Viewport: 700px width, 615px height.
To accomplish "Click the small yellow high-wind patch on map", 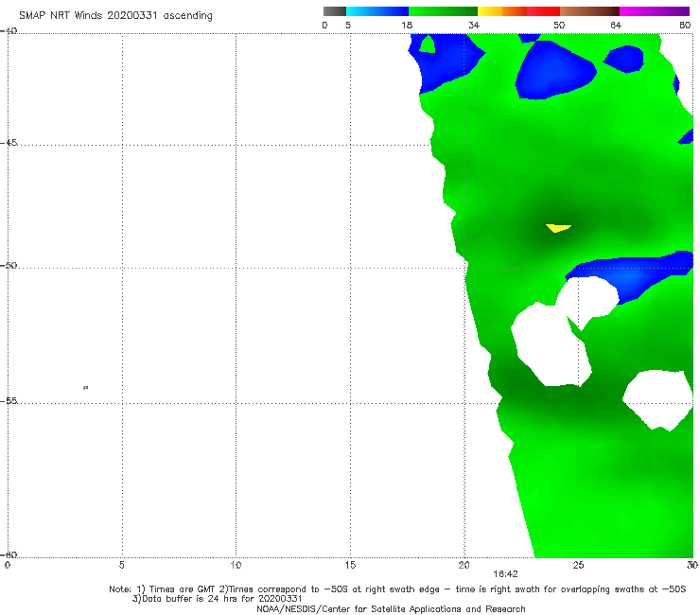I will point(557,228).
